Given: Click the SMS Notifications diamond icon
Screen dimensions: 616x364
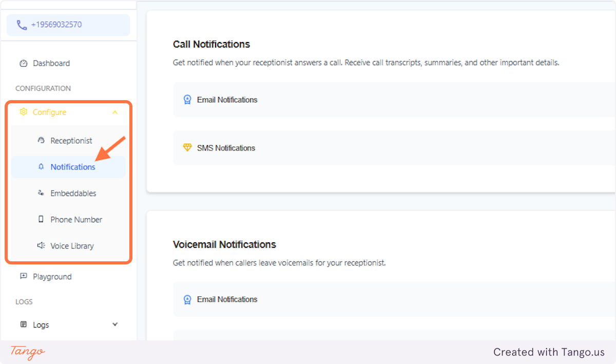Looking at the screenshot, I should tap(188, 148).
